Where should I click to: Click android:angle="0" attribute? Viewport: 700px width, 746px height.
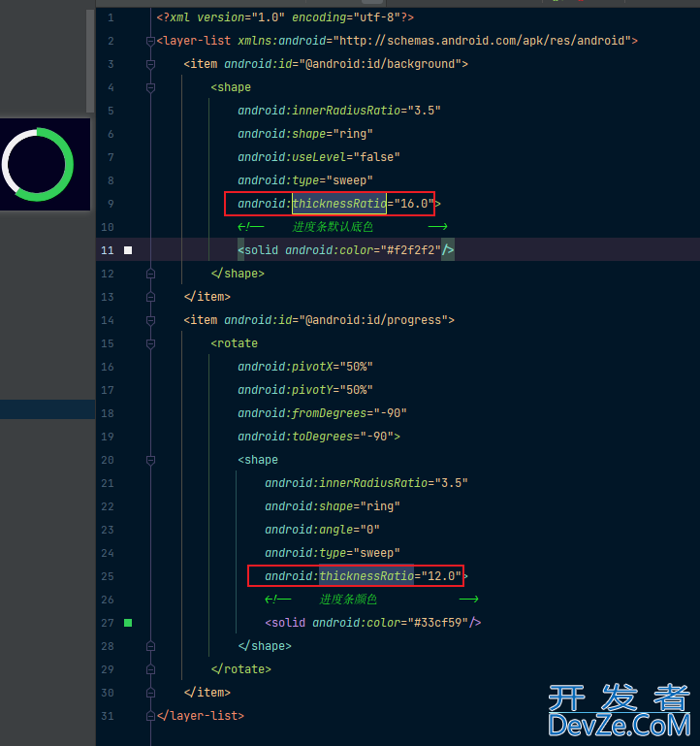click(322, 530)
